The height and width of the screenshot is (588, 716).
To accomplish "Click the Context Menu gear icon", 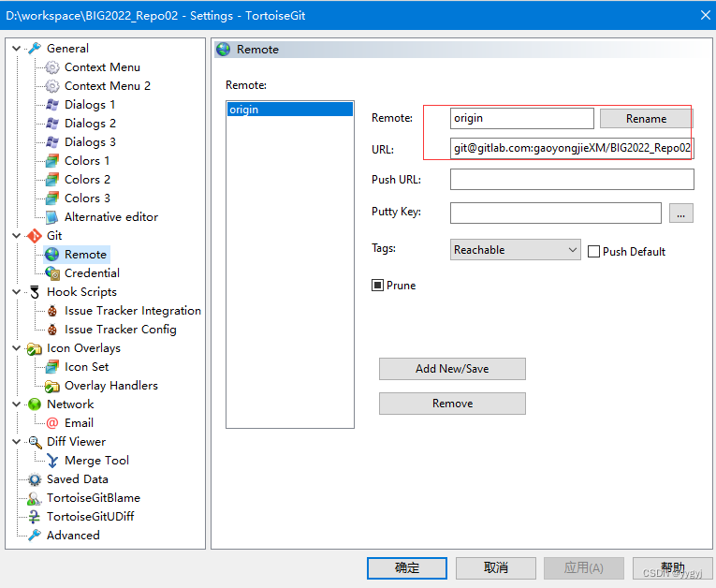I will [52, 67].
